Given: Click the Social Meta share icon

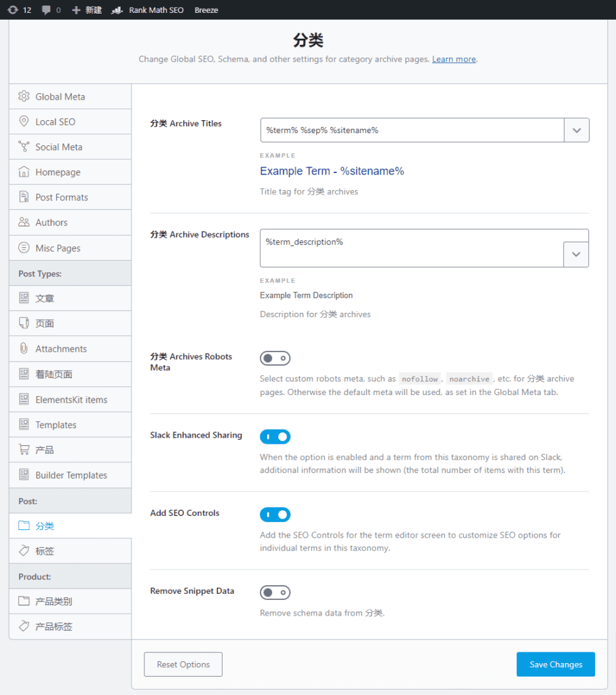Looking at the screenshot, I should (x=24, y=147).
